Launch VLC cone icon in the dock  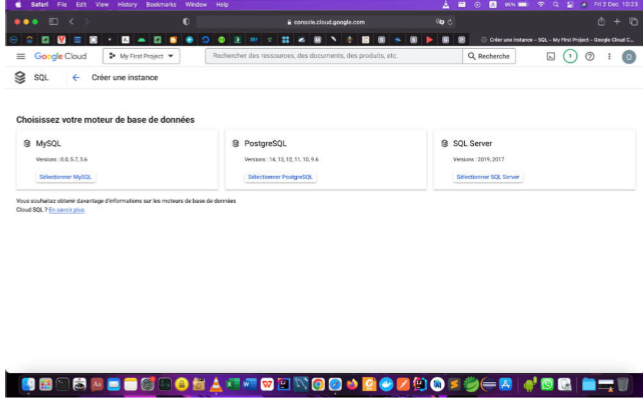click(x=216, y=384)
